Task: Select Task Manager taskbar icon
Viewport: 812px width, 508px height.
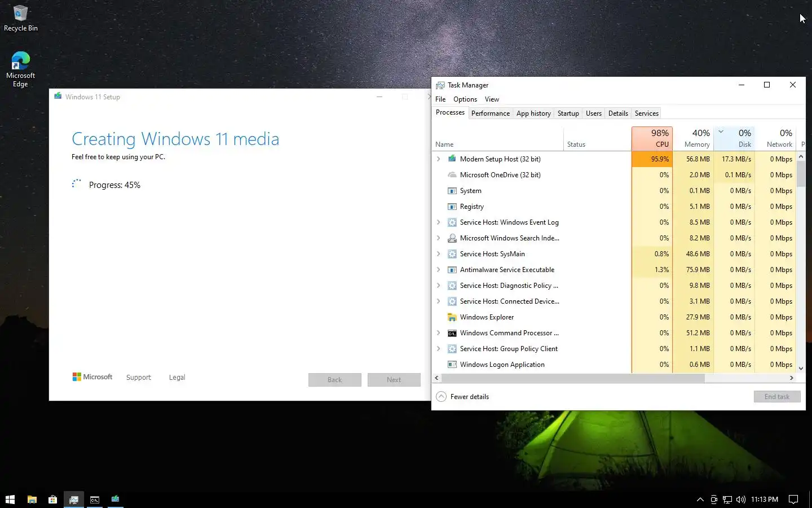Action: 74,499
